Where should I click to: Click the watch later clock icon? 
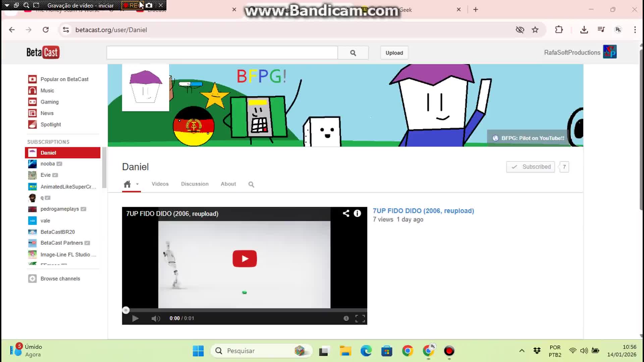346,318
